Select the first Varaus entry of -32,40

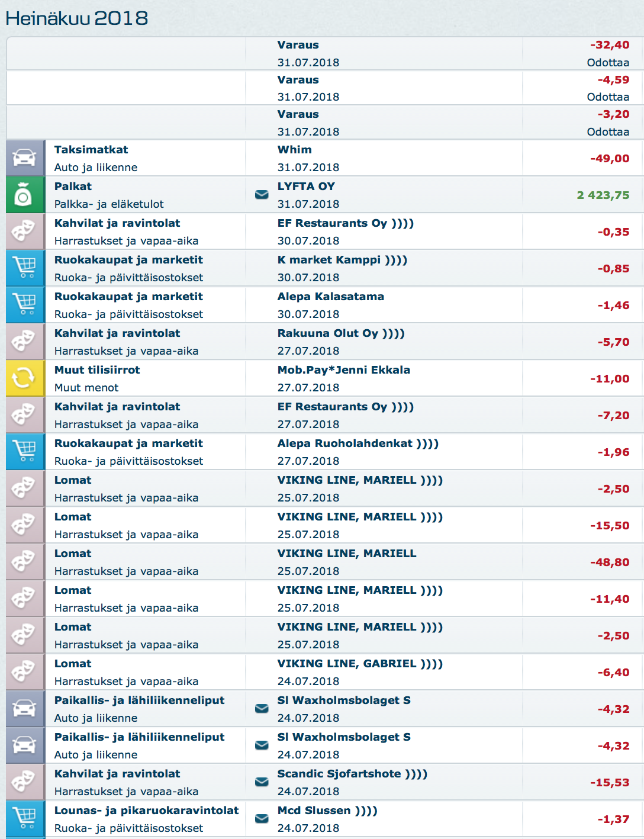pyautogui.click(x=298, y=45)
